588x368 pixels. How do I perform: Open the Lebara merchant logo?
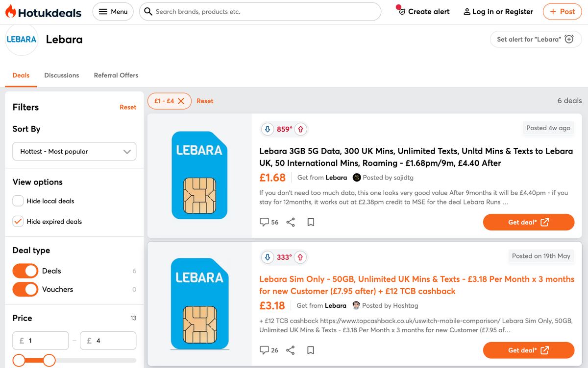pos(22,39)
